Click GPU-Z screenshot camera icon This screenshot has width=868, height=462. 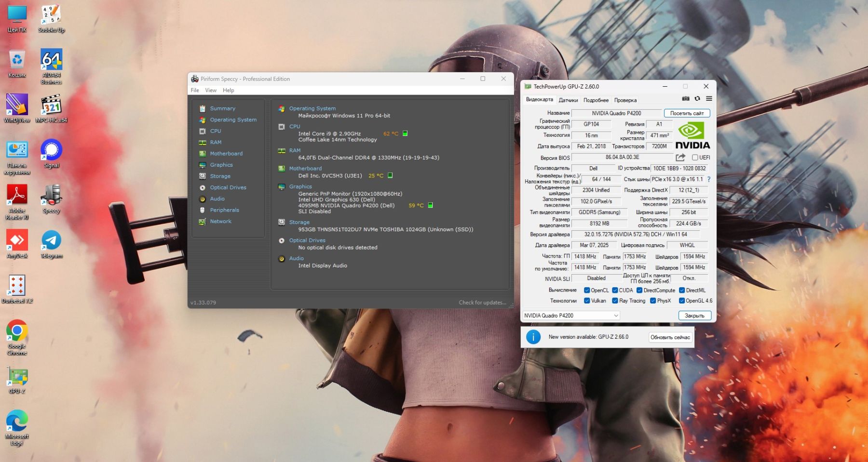[x=686, y=99]
